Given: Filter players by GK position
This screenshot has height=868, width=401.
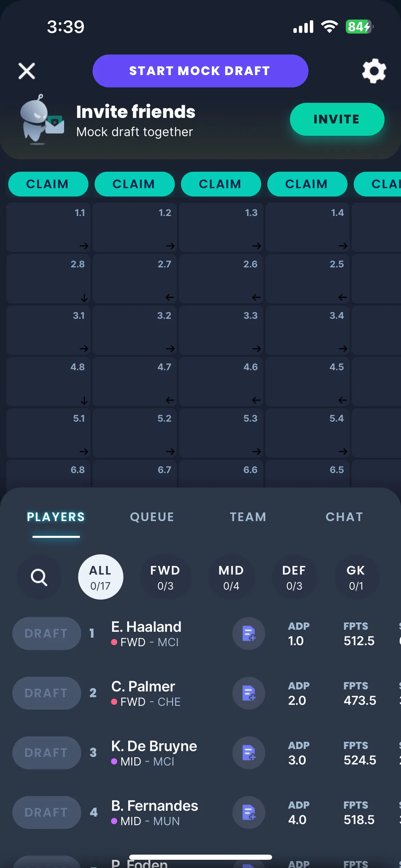Looking at the screenshot, I should (356, 577).
